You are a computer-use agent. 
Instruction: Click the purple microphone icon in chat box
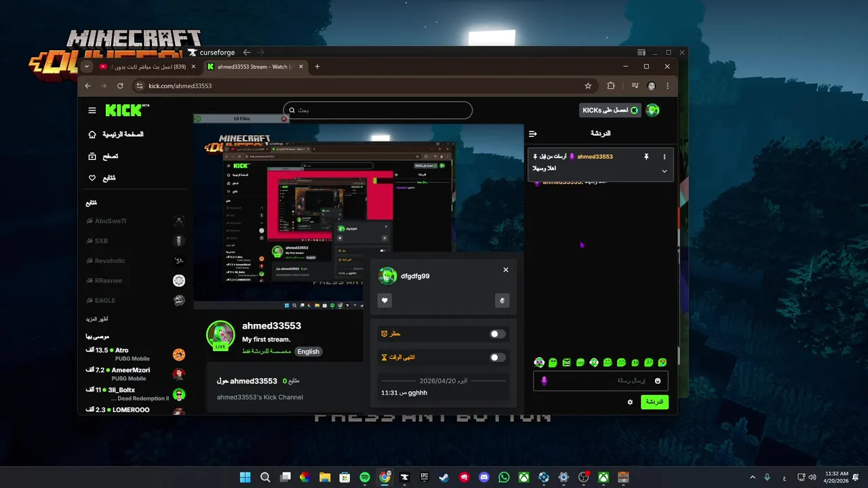(544, 381)
